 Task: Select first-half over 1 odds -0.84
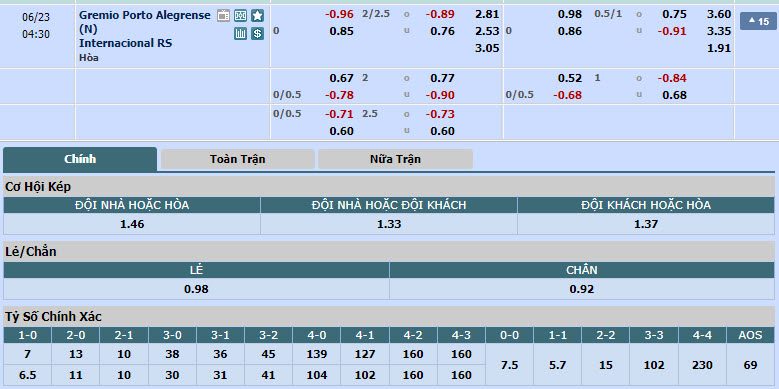tap(672, 78)
